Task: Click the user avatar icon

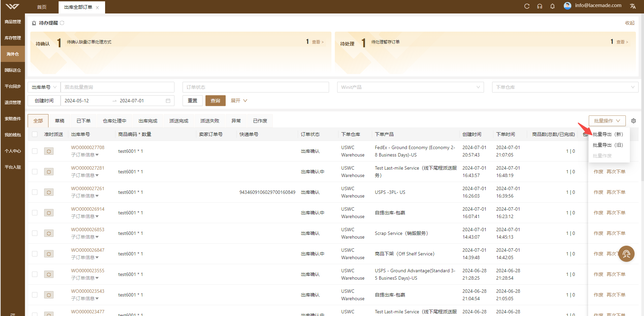Action: click(x=568, y=6)
